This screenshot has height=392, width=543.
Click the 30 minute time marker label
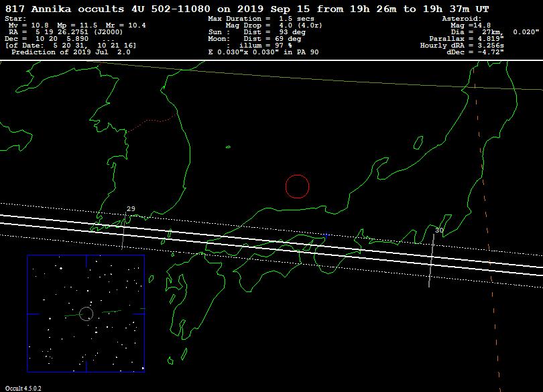[439, 231]
